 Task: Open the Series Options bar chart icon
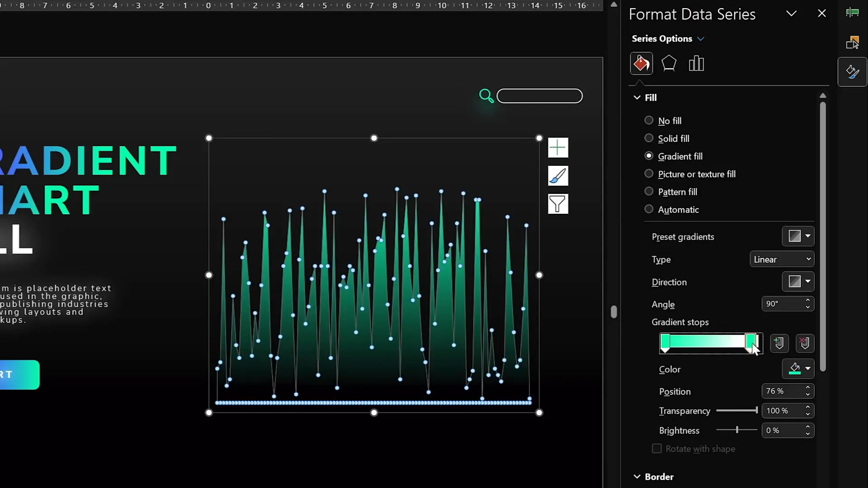click(x=696, y=64)
